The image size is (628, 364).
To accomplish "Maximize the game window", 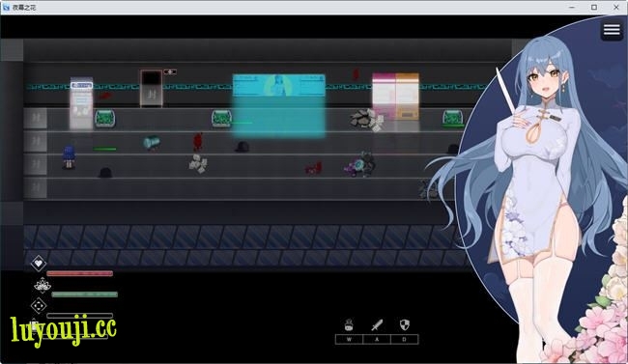I will pyautogui.click(x=594, y=7).
